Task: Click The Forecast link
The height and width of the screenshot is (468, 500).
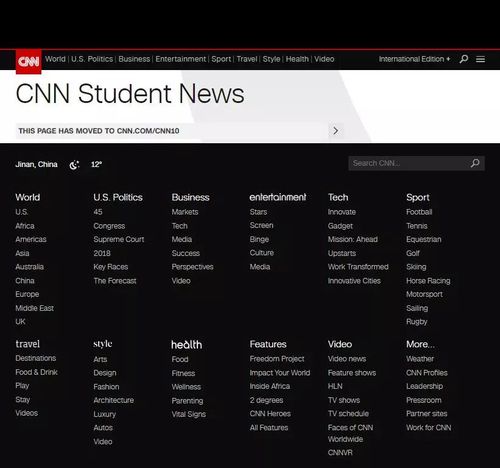Action: pos(115,281)
